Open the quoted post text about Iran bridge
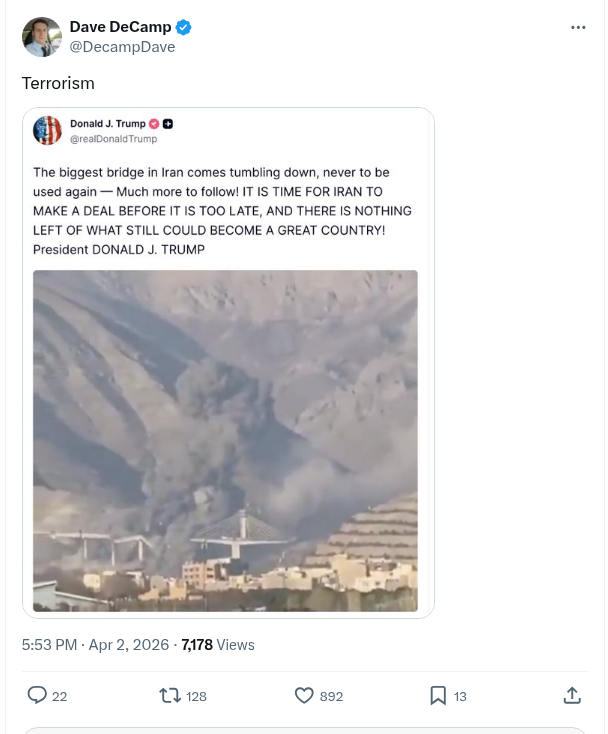The image size is (608, 734). [x=222, y=211]
